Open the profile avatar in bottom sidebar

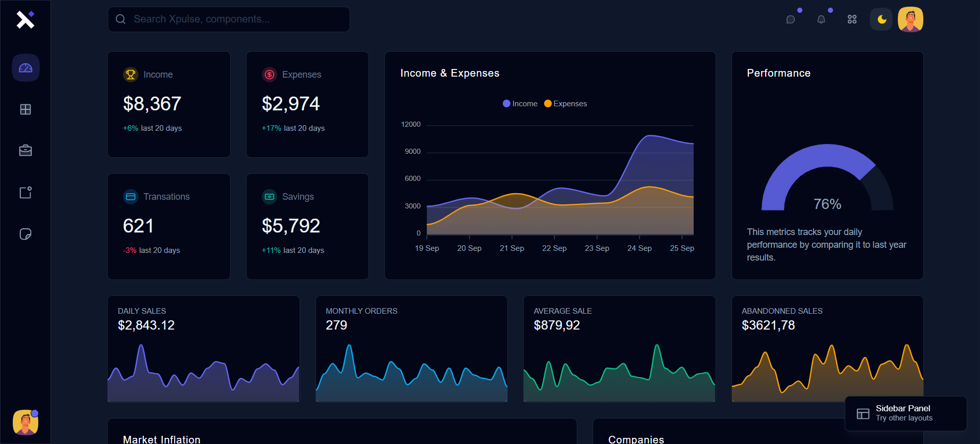tap(26, 423)
